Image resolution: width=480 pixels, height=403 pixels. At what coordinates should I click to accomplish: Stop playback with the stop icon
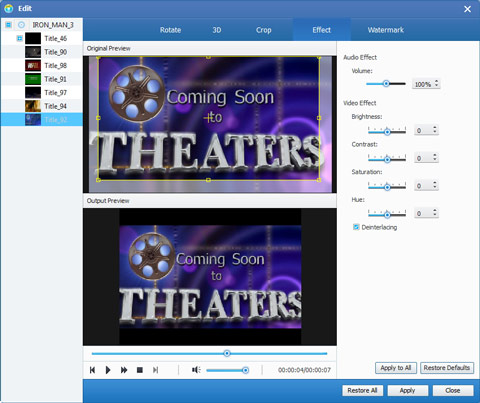(x=140, y=370)
